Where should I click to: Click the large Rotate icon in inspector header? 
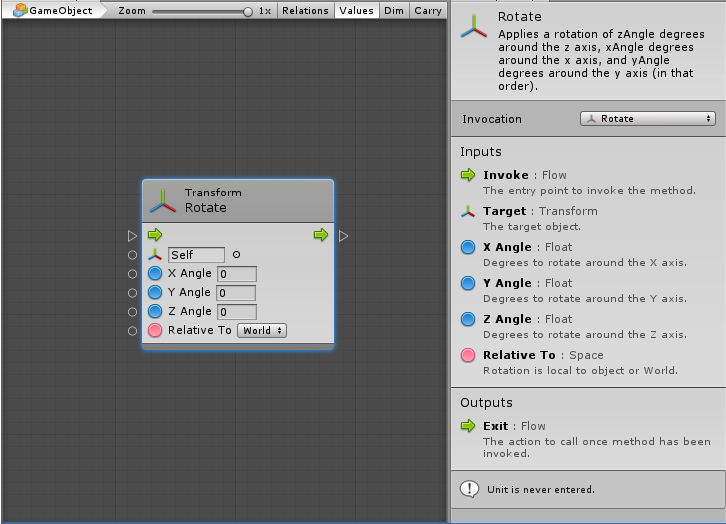(475, 27)
